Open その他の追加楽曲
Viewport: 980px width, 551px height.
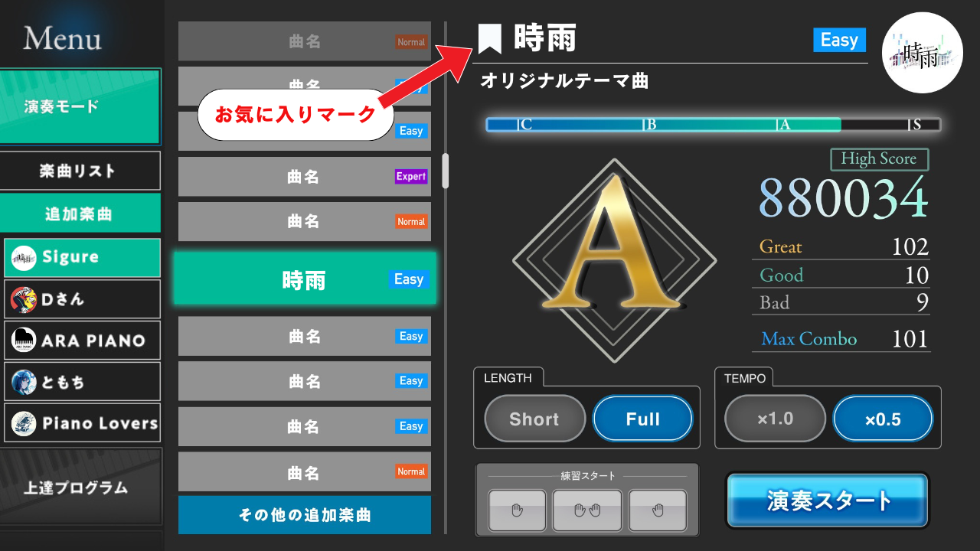click(x=305, y=515)
